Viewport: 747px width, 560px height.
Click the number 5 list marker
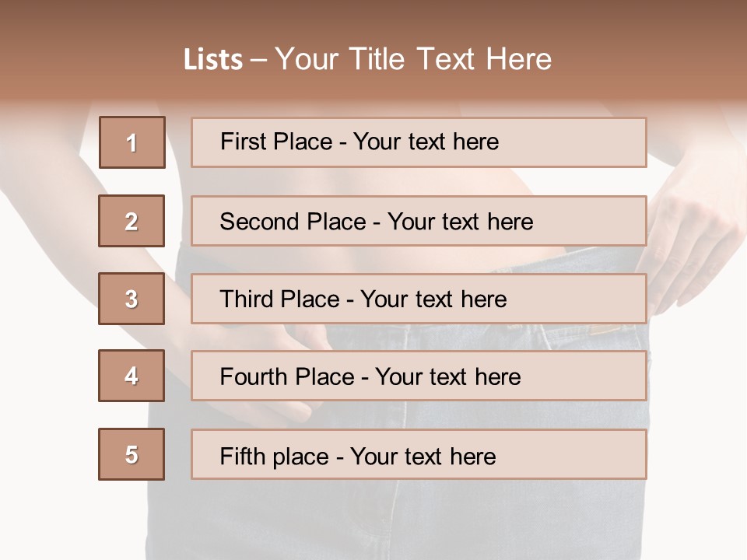(x=132, y=454)
